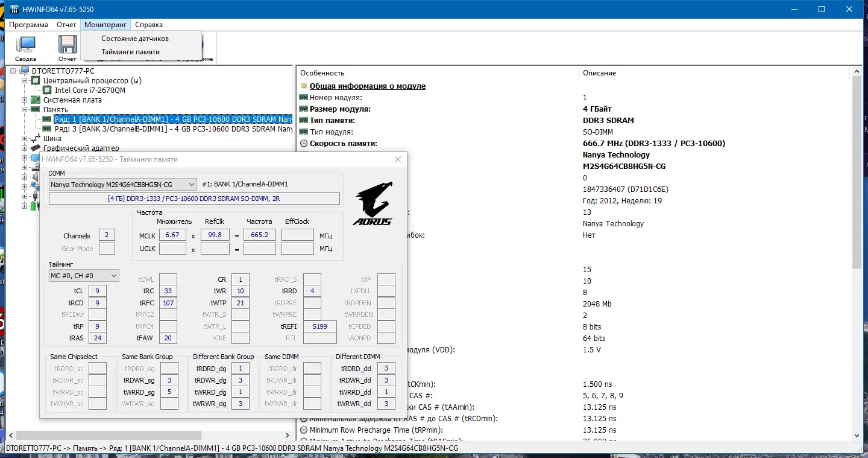The height and width of the screenshot is (458, 868).
Task: Click the value '1847336407 (D71D1C6E)'
Action: 626,189
